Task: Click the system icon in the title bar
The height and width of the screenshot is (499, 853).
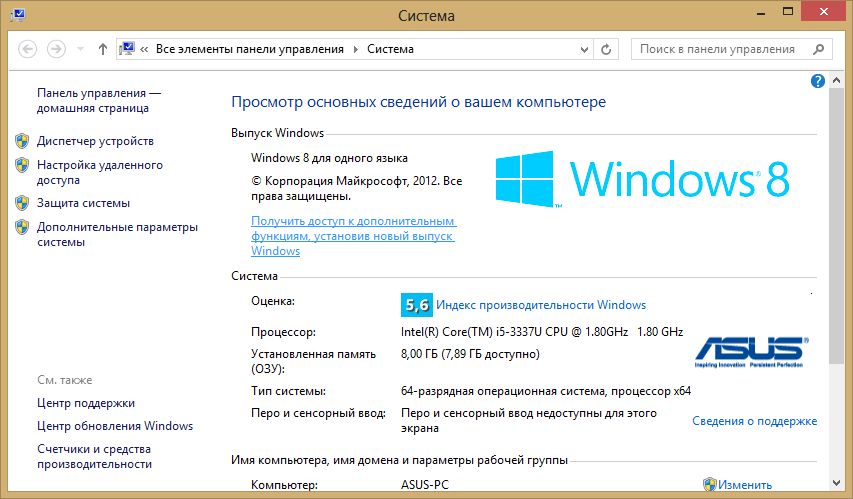Action: coord(15,15)
